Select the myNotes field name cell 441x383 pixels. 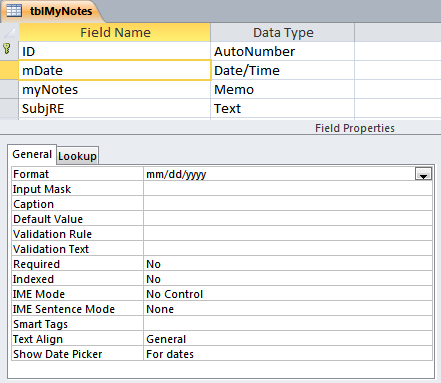[115, 90]
